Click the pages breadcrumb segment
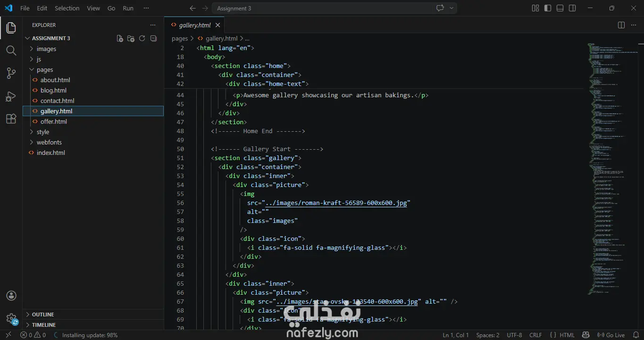 click(180, 39)
